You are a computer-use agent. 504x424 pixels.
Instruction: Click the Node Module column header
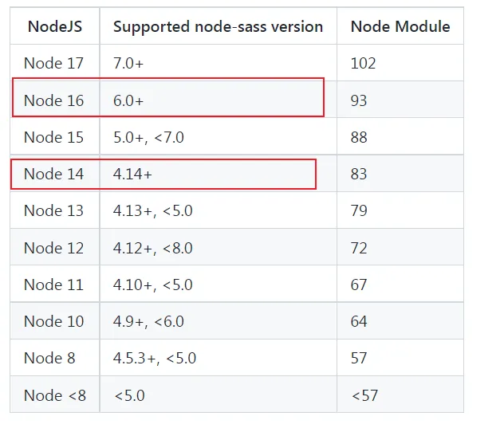(400, 26)
